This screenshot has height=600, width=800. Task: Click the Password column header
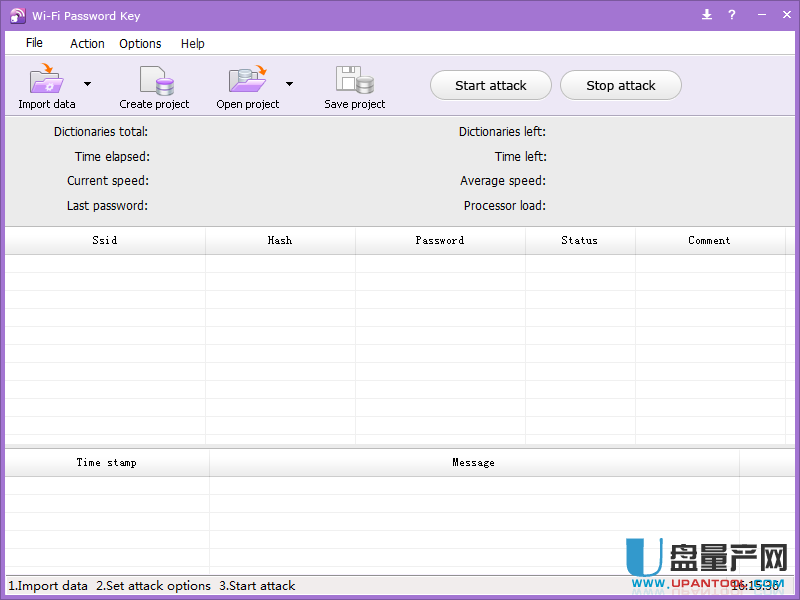(x=440, y=240)
